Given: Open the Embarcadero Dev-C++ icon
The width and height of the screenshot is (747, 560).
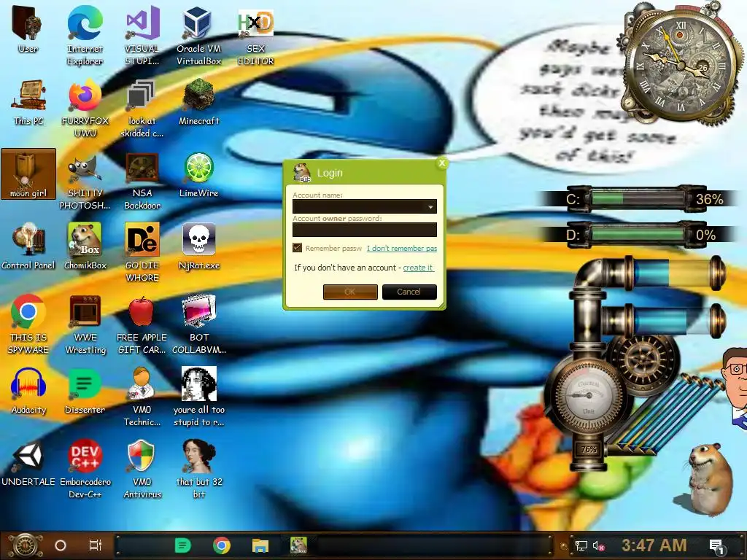Looking at the screenshot, I should coord(85,470).
